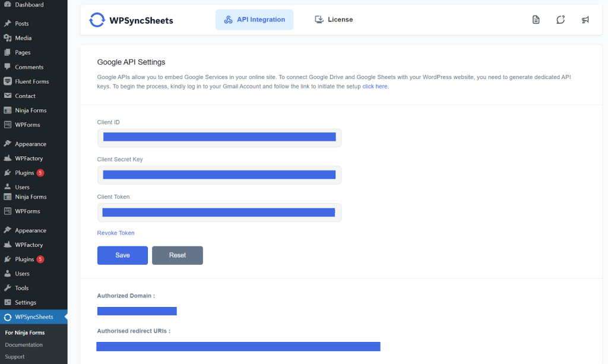The width and height of the screenshot is (608, 364).
Task: Click the WPSyncSheets logo in header
Action: point(131,20)
